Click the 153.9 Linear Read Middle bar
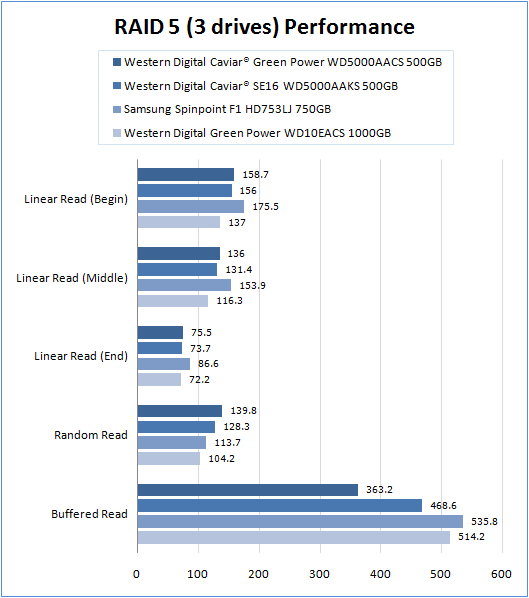Screen dimensions: 529x598 [184, 285]
